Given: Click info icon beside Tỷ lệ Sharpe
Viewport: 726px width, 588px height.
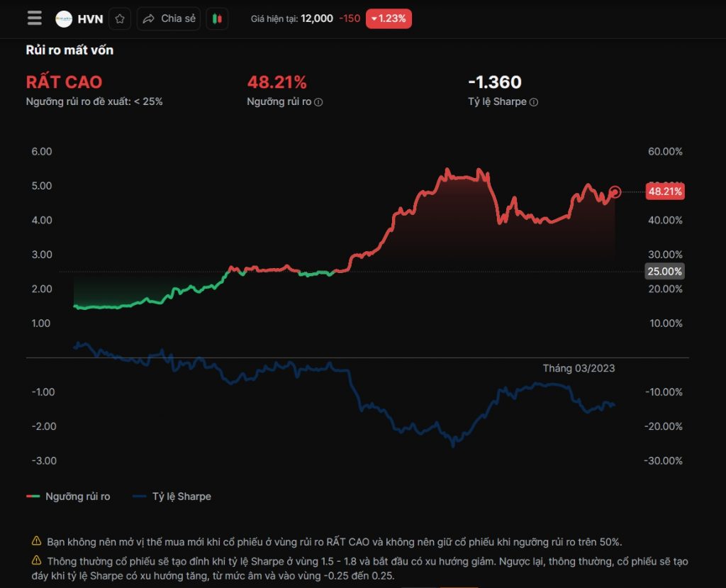Looking at the screenshot, I should tap(534, 102).
